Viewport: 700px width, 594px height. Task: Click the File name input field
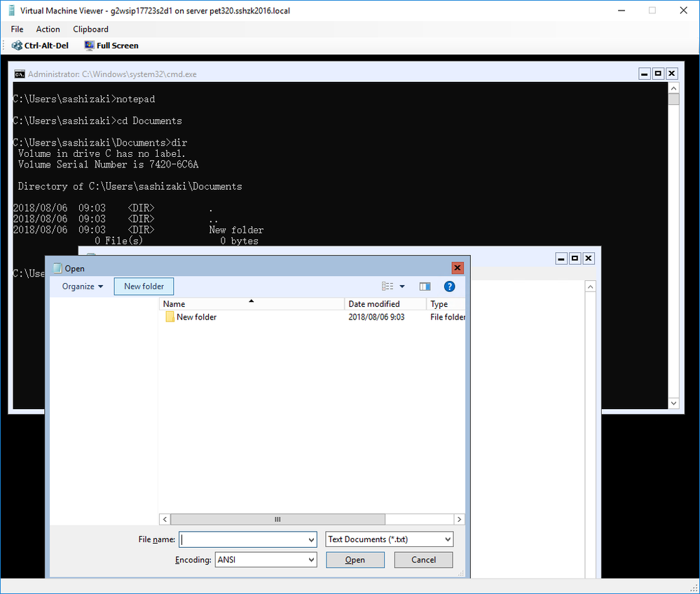(243, 539)
